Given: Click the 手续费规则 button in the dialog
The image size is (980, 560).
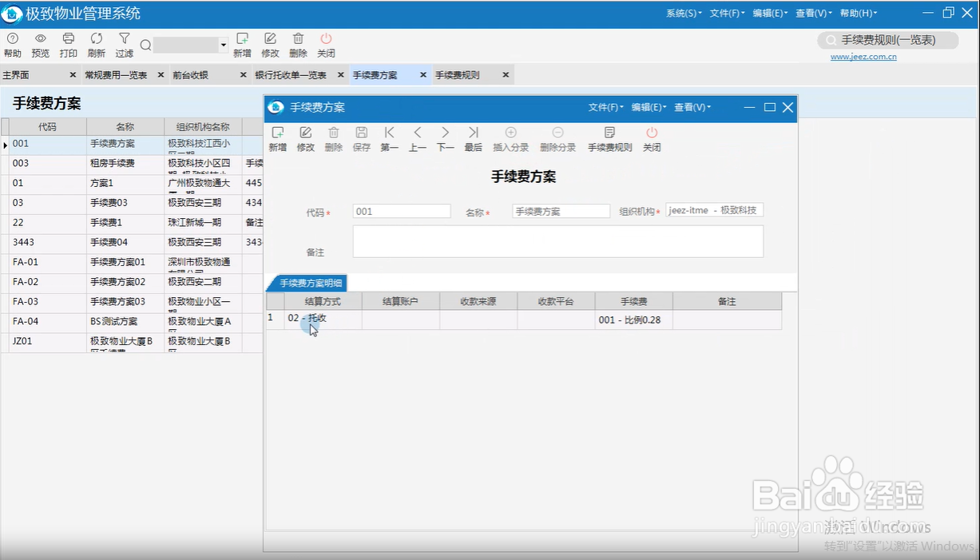Looking at the screenshot, I should tap(609, 137).
